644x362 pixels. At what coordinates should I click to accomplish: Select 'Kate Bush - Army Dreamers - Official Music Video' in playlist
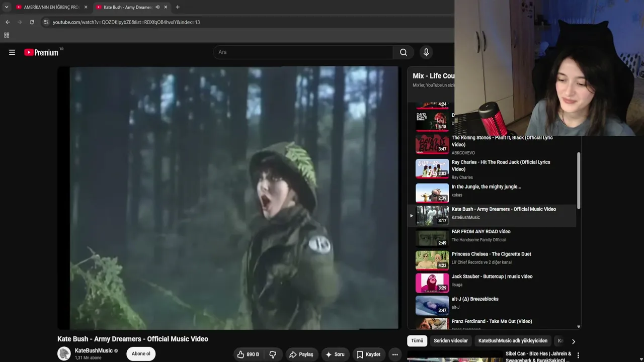click(504, 209)
